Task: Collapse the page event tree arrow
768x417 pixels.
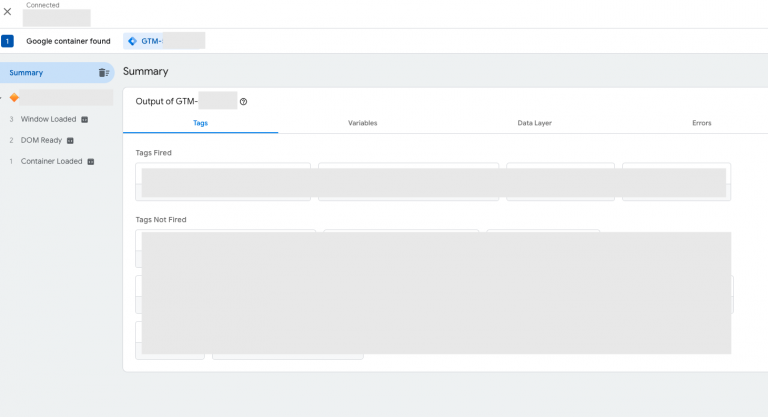Action: pyautogui.click(x=2, y=97)
